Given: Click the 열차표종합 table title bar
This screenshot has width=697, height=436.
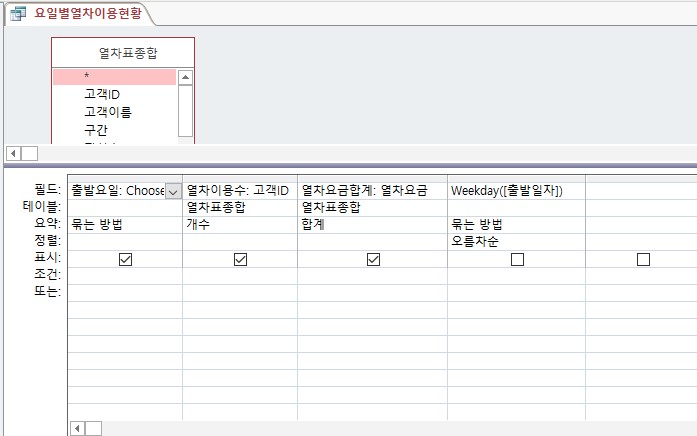Looking at the screenshot, I should (122, 52).
